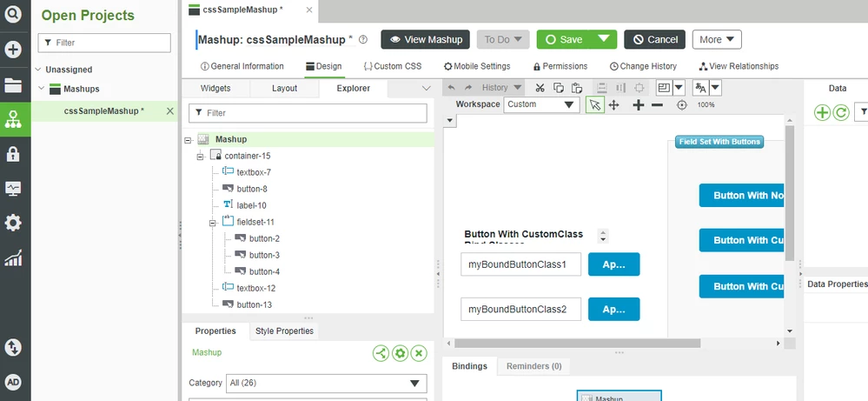Open the panel tabs chevron dropdown
The width and height of the screenshot is (868, 401).
point(427,88)
